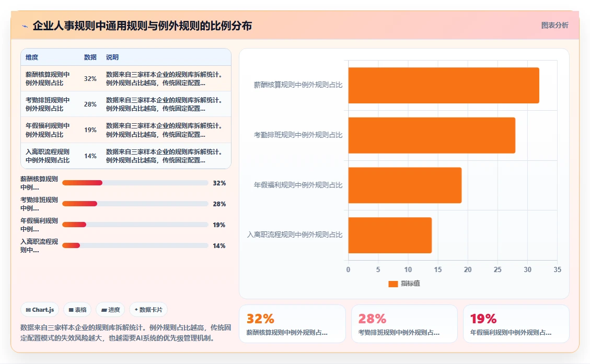Click the 说明 column header
Screen dimensions: 590x364
point(112,57)
